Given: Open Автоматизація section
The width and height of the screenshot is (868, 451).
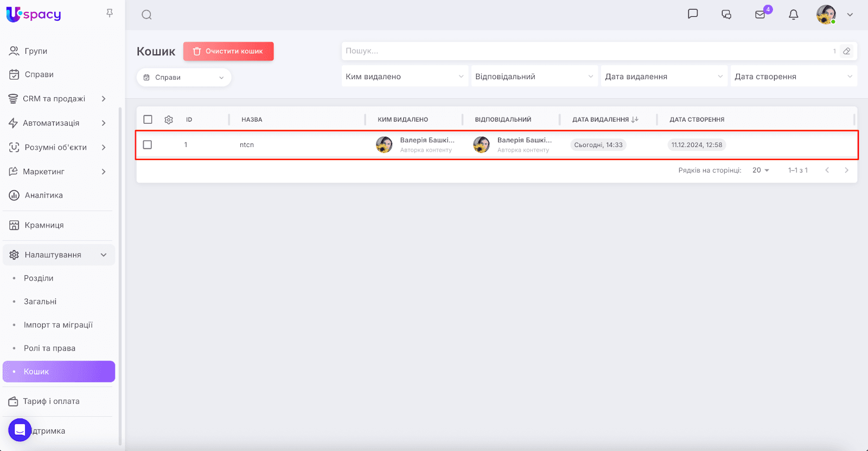Looking at the screenshot, I should click(51, 123).
